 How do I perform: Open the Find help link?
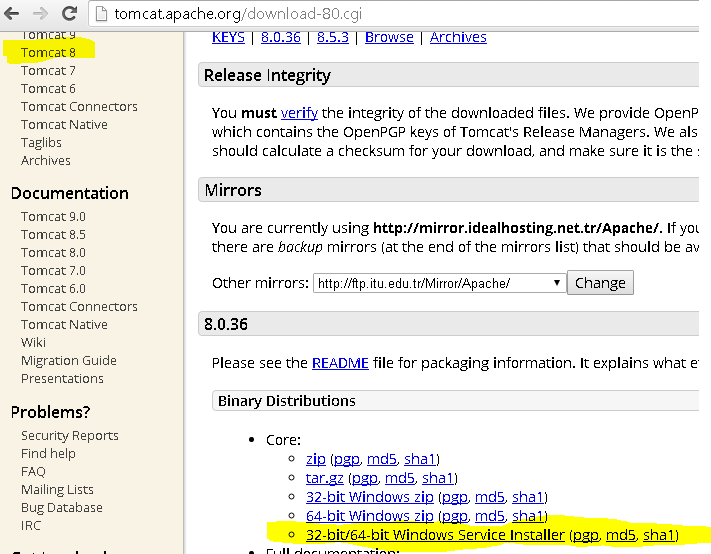48,454
